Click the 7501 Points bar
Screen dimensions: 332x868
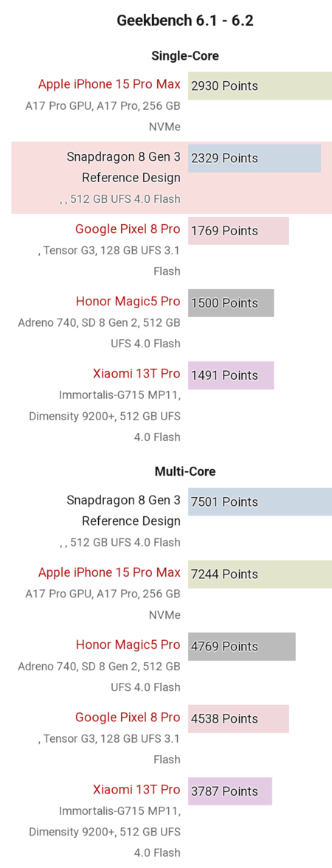pos(260,502)
